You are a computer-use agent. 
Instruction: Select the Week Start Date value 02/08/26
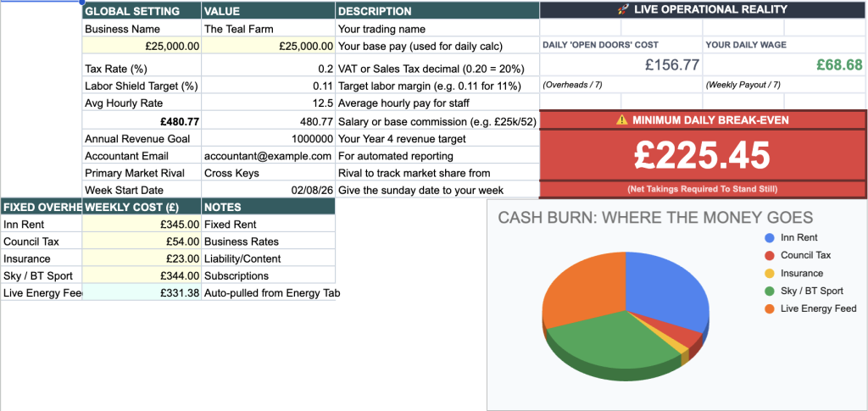[268, 190]
